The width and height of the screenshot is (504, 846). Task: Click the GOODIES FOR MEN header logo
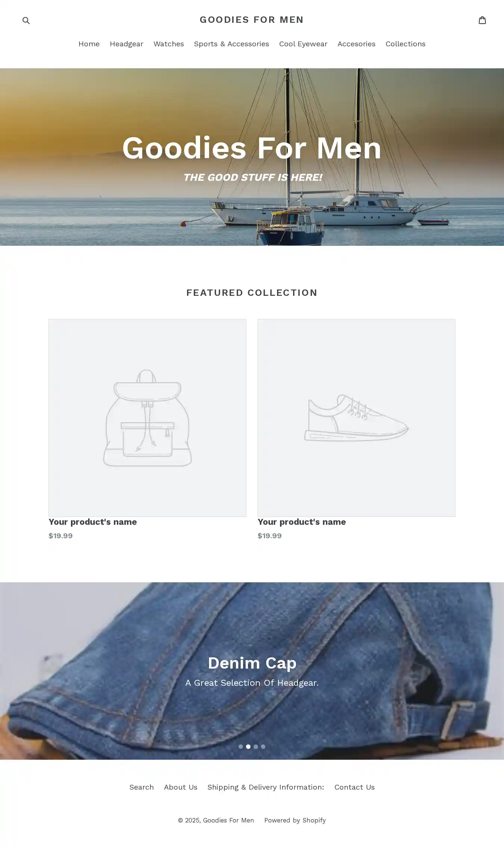click(252, 19)
